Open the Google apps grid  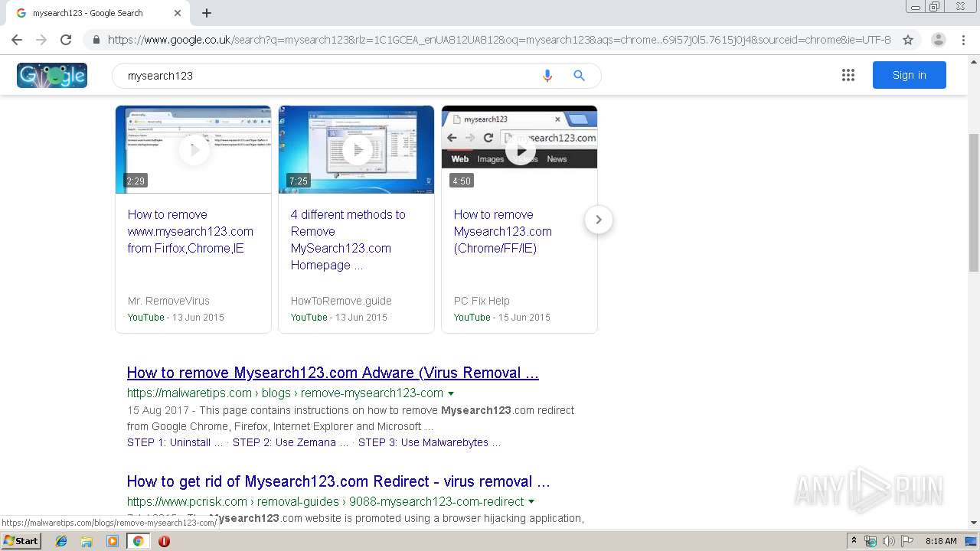click(848, 75)
